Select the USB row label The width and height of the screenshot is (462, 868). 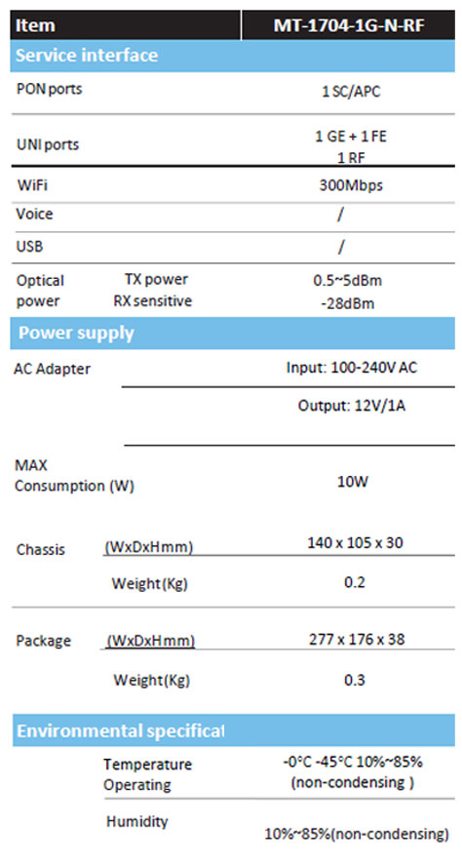point(29,247)
